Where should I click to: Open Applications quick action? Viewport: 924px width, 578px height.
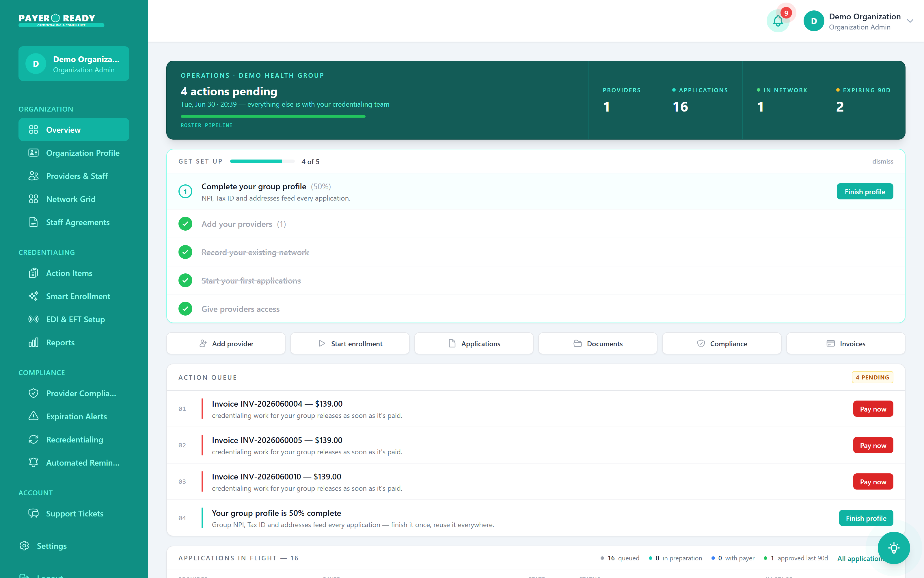tap(474, 343)
